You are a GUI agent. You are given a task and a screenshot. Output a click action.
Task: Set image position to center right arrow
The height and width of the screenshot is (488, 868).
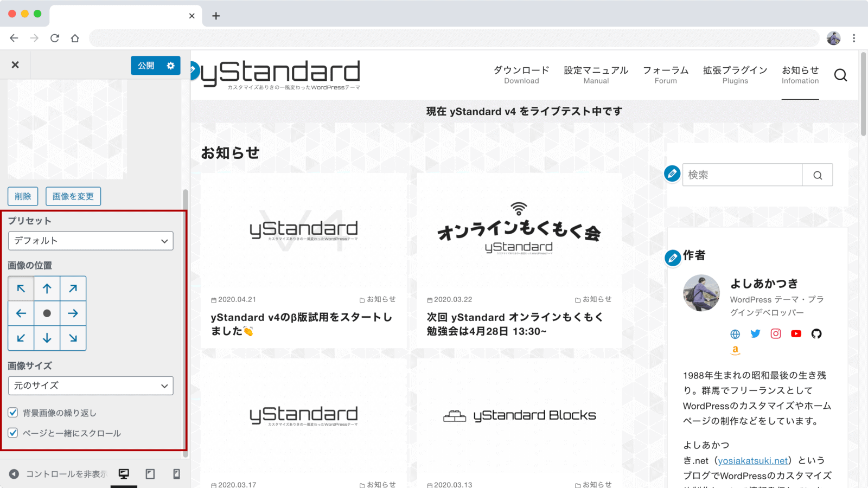pyautogui.click(x=73, y=313)
